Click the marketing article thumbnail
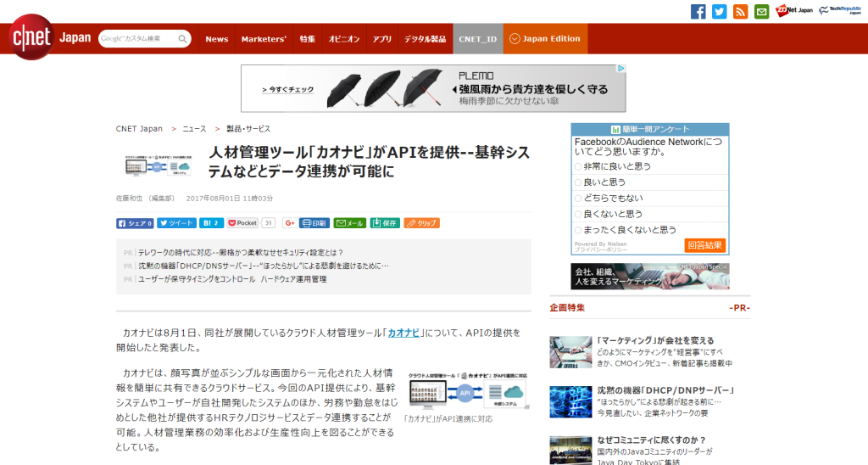 click(x=570, y=352)
